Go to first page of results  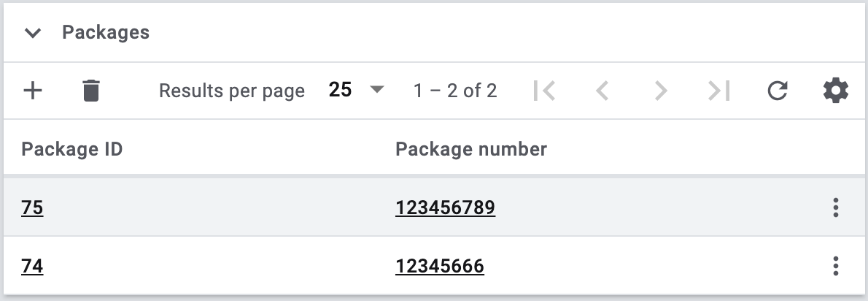tap(544, 91)
